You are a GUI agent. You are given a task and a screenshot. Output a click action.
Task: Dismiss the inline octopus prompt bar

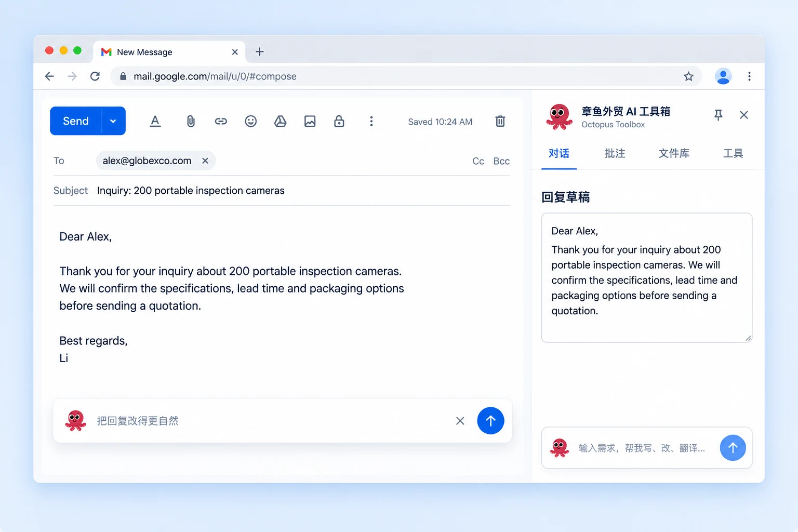click(460, 421)
